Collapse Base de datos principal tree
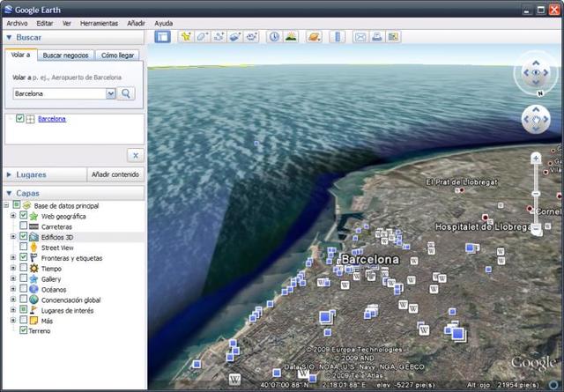The width and height of the screenshot is (564, 392). 6,205
